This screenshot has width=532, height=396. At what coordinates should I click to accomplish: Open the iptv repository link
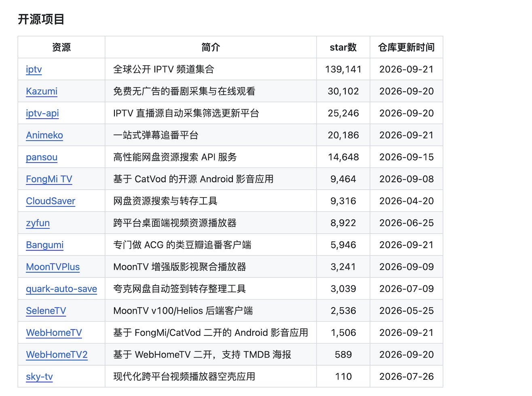(x=34, y=70)
